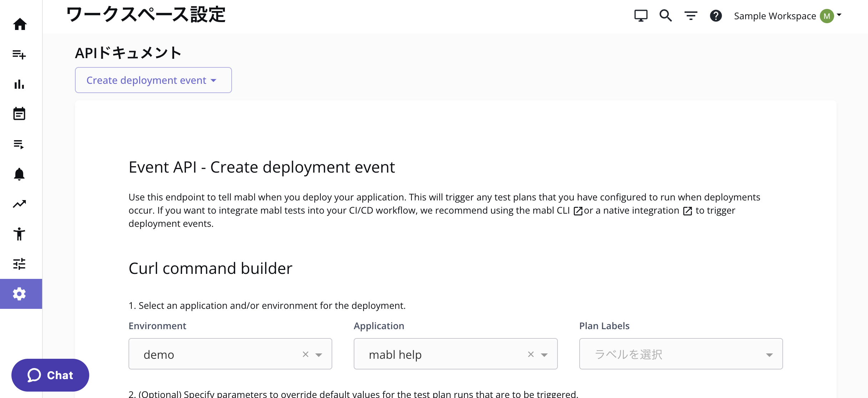Viewport: 868px width, 398px height.
Task: Clear the demo Environment selection
Action: point(306,354)
